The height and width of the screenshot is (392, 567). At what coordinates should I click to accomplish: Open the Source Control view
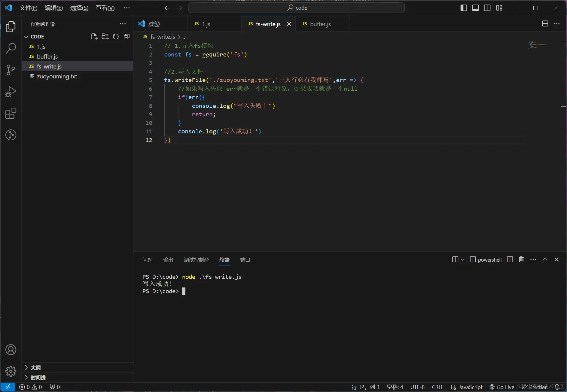[x=11, y=70]
